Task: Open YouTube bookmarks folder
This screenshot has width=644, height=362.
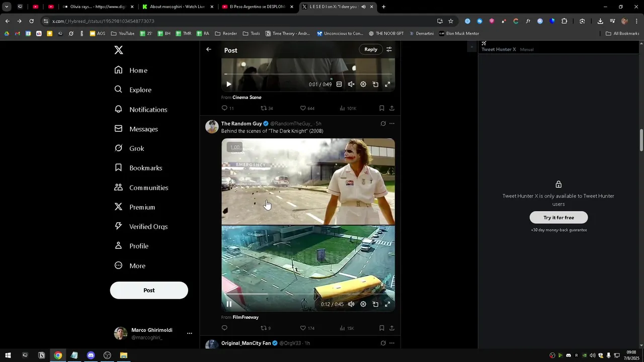Action: (122, 34)
